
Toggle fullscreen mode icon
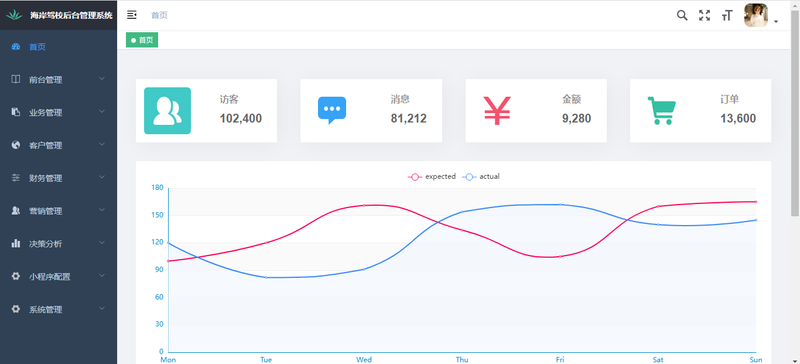(705, 15)
